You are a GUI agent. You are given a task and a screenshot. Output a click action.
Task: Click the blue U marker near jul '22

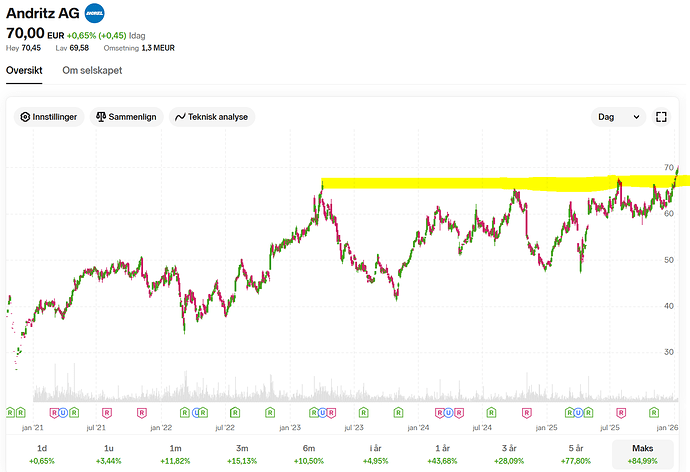(196, 412)
